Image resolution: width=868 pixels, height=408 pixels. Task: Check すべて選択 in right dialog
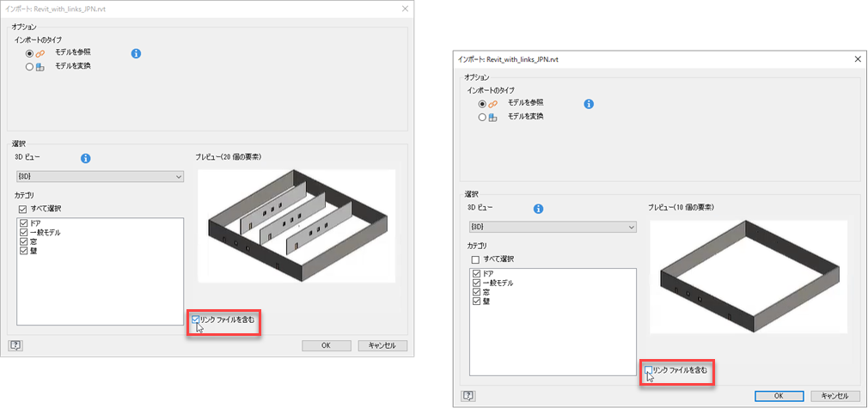tap(475, 259)
